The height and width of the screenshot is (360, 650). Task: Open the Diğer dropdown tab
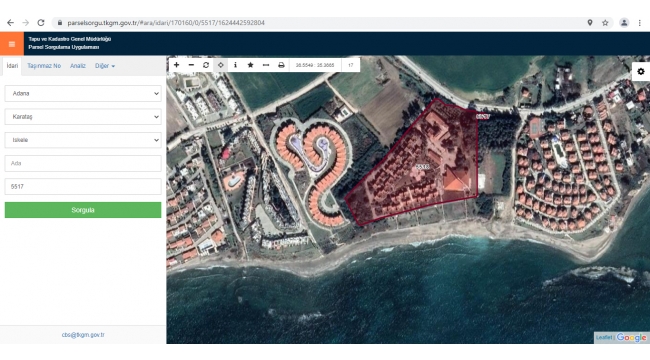click(x=105, y=66)
